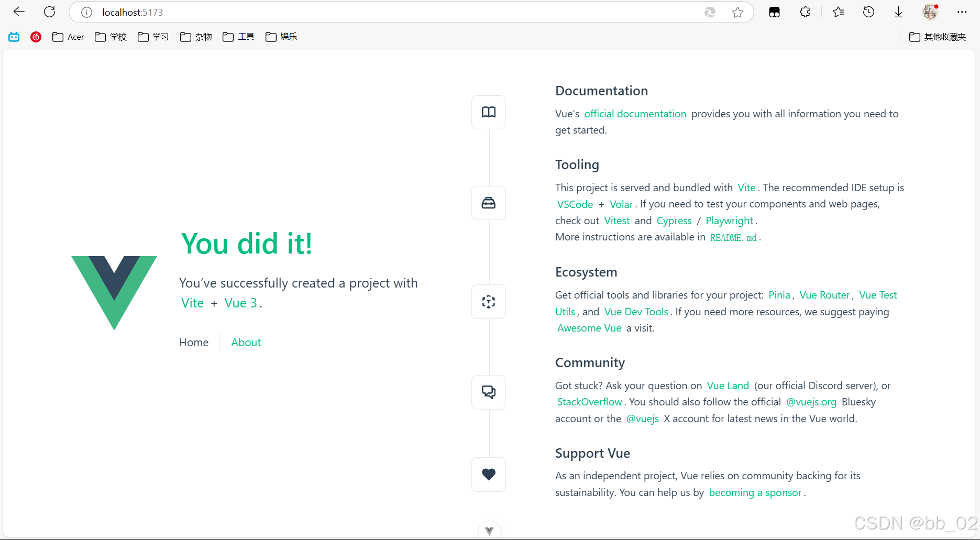View site information icon in address bar
This screenshot has height=540, width=980.
(x=87, y=12)
